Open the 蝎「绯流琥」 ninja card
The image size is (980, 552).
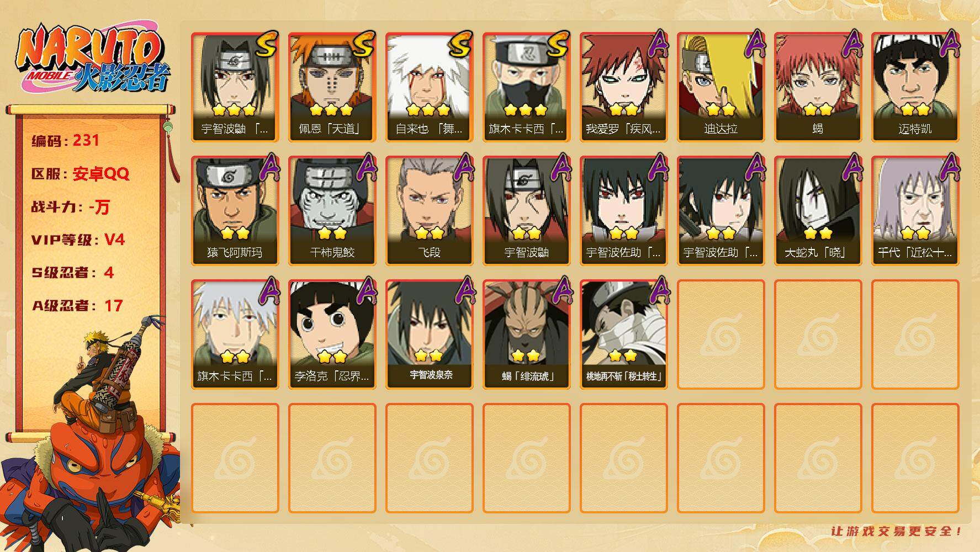click(x=526, y=335)
